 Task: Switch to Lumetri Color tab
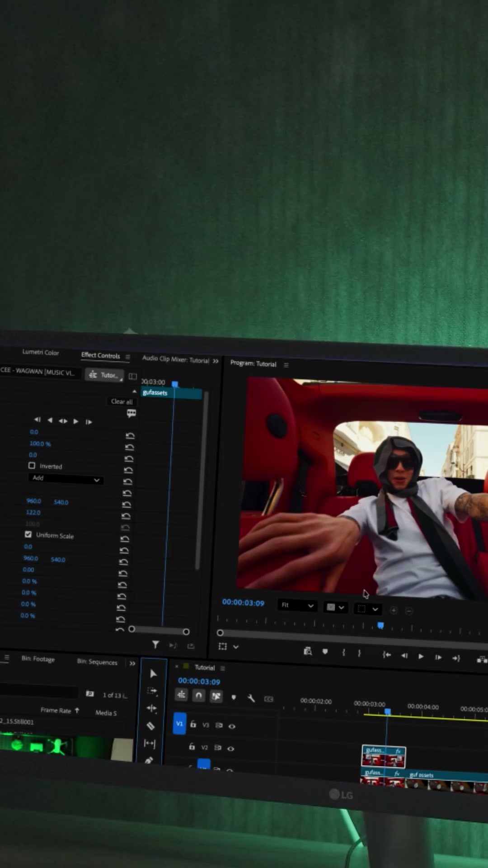tap(41, 352)
